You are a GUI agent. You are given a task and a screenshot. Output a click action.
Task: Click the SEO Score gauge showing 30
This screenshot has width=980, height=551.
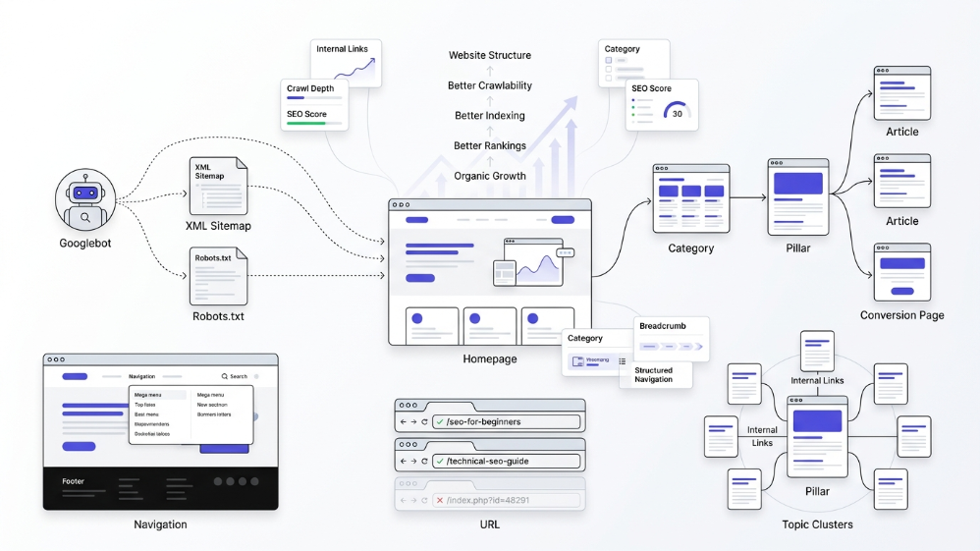677,110
